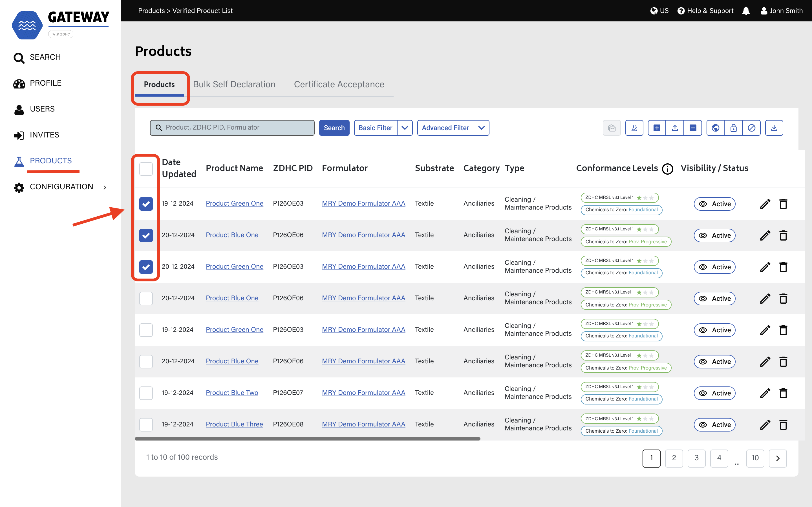Click the download icon in toolbar
Image resolution: width=812 pixels, height=507 pixels.
click(774, 128)
